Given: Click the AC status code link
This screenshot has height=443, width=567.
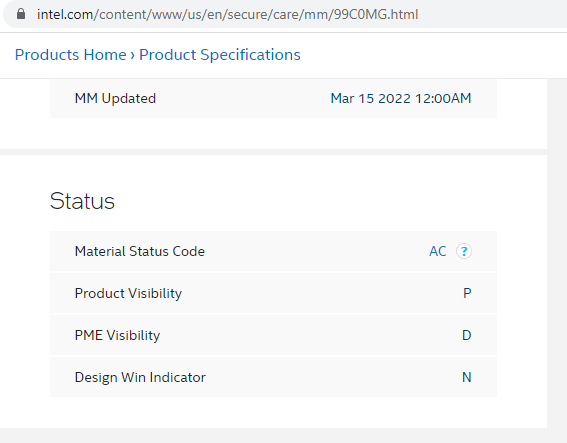Looking at the screenshot, I should (438, 251).
